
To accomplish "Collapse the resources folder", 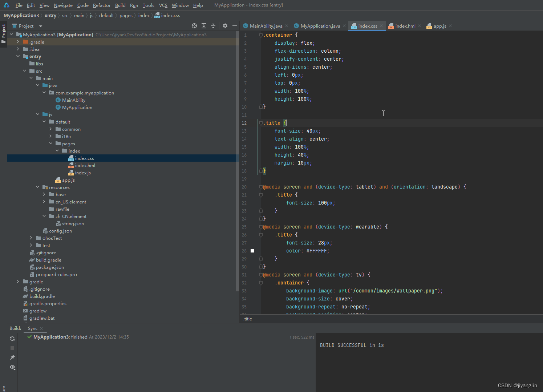I will (37, 187).
